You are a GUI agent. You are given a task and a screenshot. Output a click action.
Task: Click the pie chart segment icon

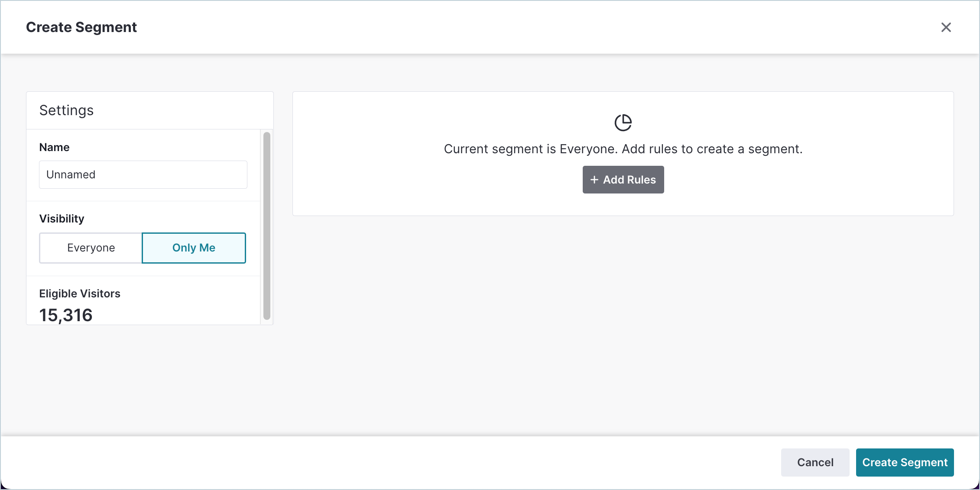(x=623, y=122)
